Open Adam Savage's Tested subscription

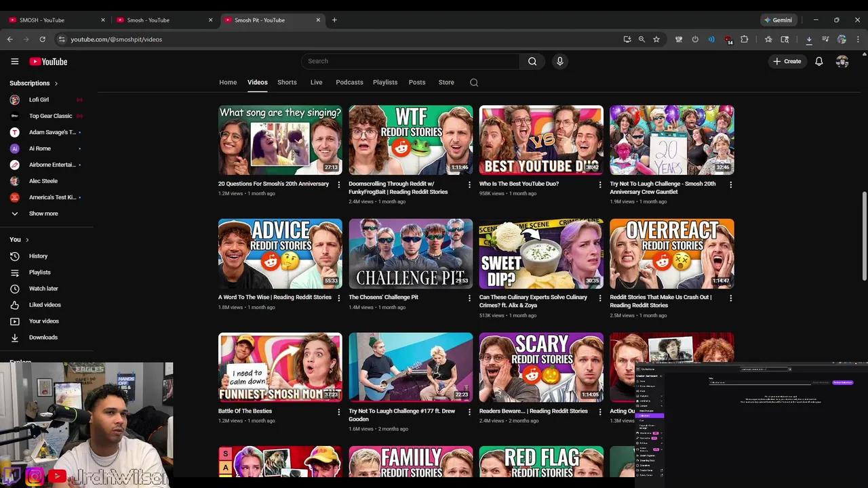click(x=47, y=132)
